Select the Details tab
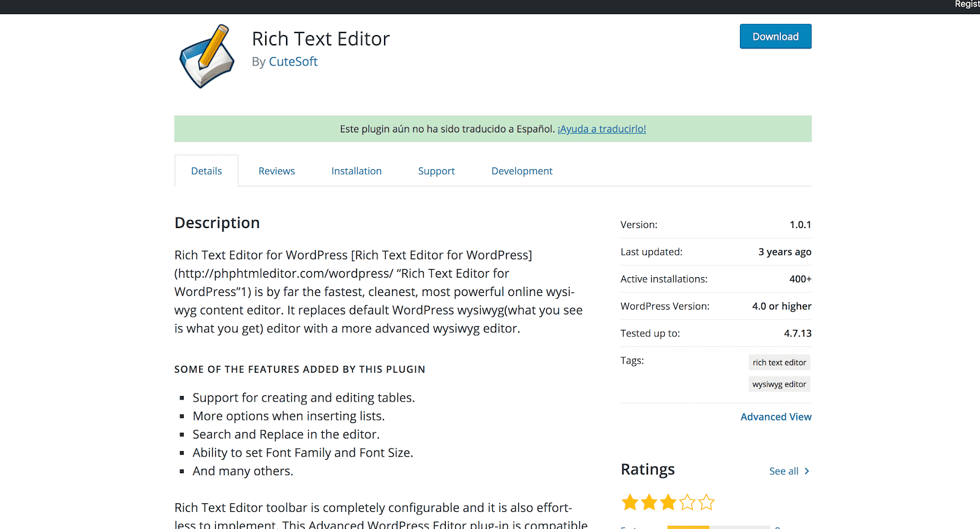Screen dimensions: 980x529 206,171
